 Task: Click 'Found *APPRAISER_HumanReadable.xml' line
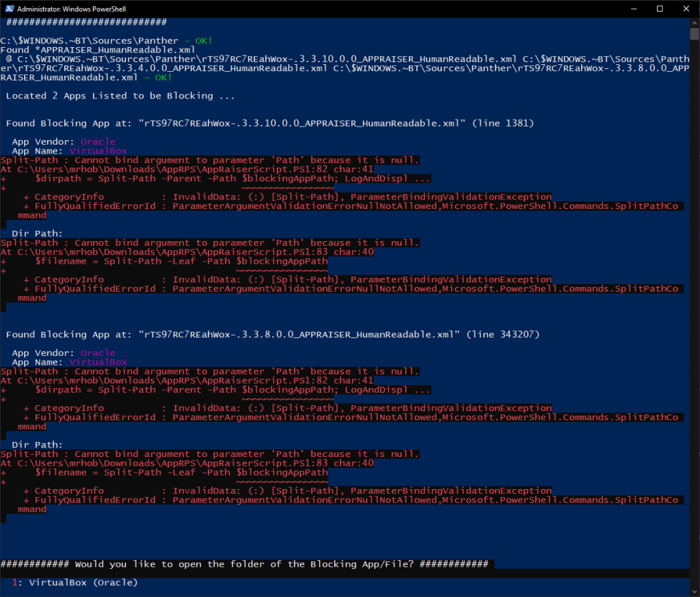click(x=98, y=50)
